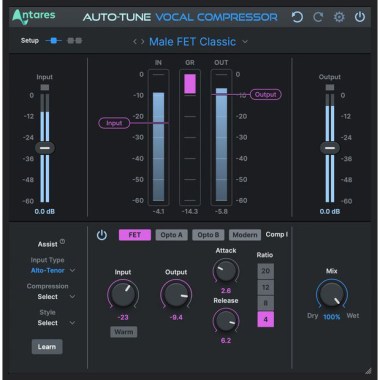
Task: Enable the Warm button
Action: tap(124, 332)
